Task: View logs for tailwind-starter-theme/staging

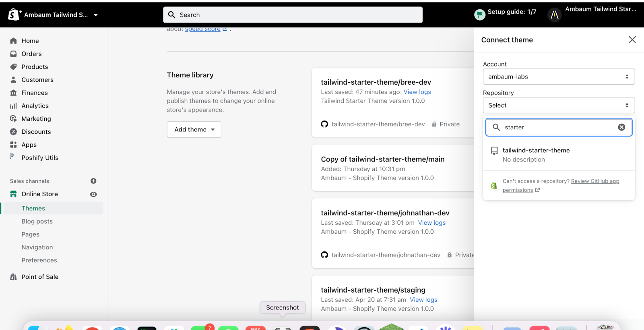Action: coord(423,300)
